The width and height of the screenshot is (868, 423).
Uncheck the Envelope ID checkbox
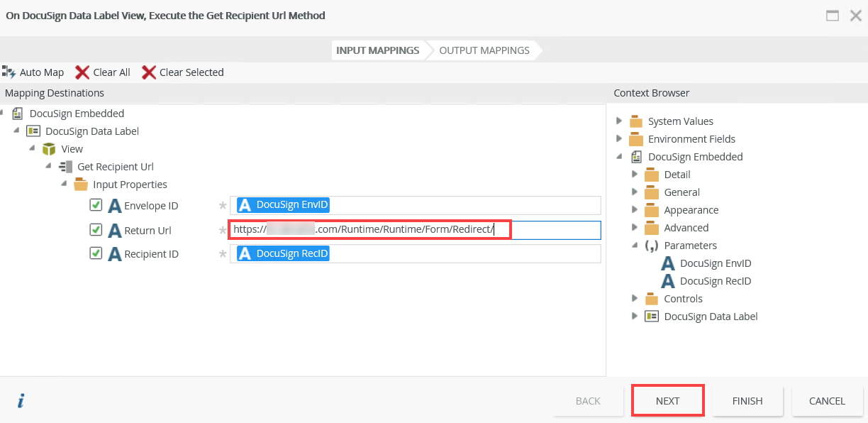click(x=96, y=205)
